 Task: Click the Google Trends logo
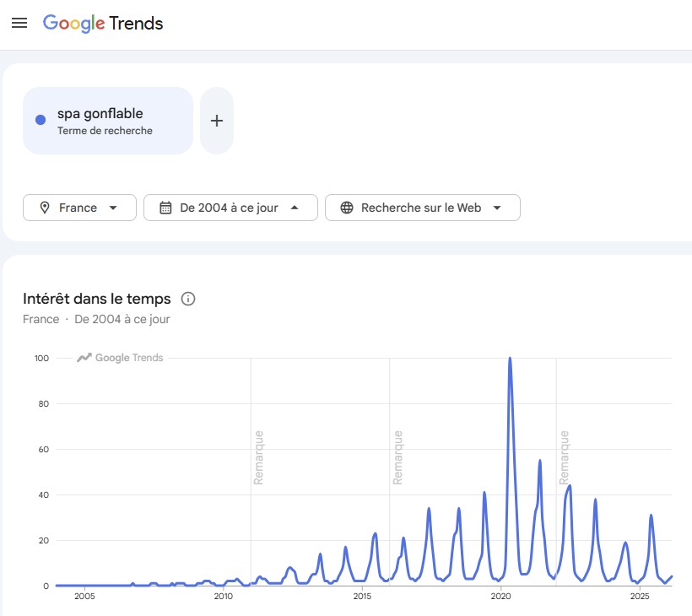[103, 24]
